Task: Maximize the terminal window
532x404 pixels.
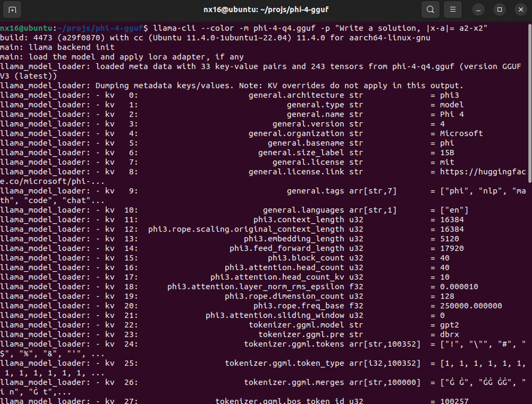Action: pos(500,10)
